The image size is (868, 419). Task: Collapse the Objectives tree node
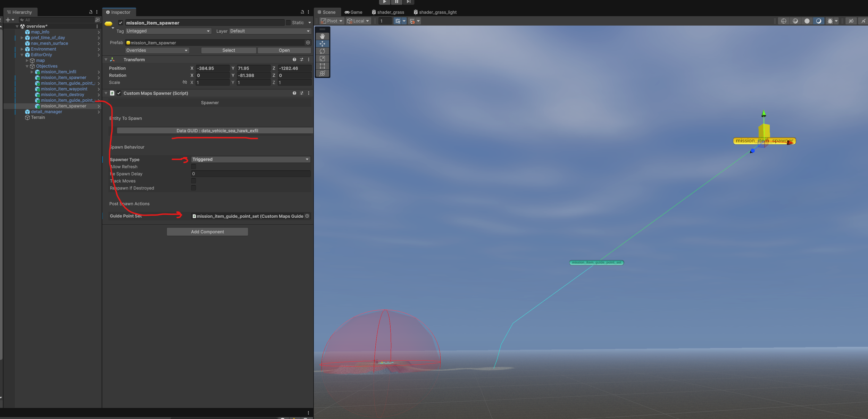coord(27,66)
